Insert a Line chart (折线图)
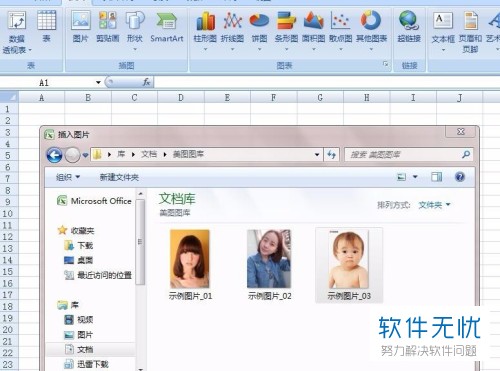 [232, 31]
